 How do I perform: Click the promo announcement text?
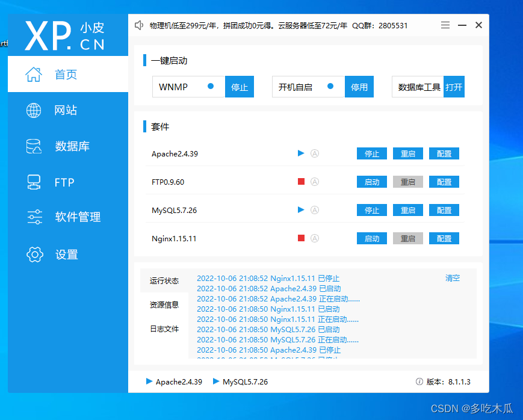click(278, 26)
